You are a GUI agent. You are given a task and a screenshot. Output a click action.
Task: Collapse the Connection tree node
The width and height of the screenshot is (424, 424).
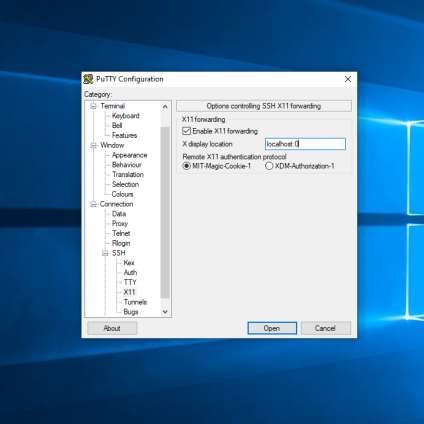coord(93,204)
